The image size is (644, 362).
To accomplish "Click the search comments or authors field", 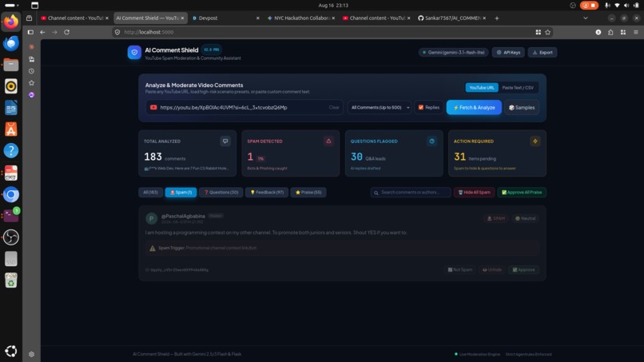I will point(411,193).
